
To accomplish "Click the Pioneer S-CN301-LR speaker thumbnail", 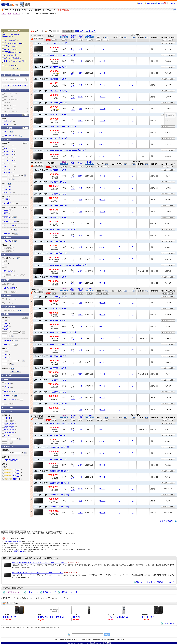I will coord(19,610).
